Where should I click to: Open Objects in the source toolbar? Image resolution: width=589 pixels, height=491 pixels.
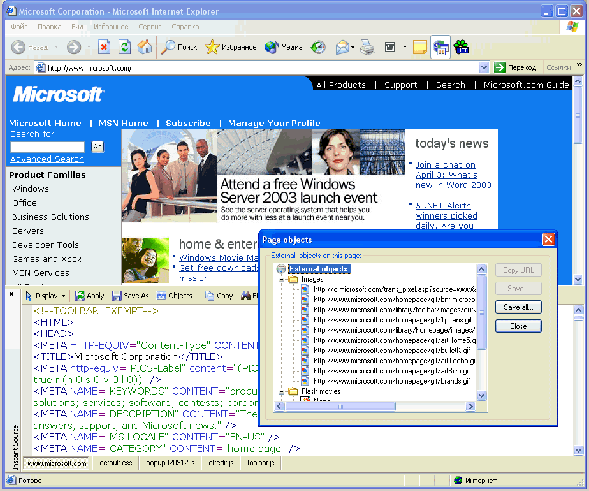click(175, 296)
